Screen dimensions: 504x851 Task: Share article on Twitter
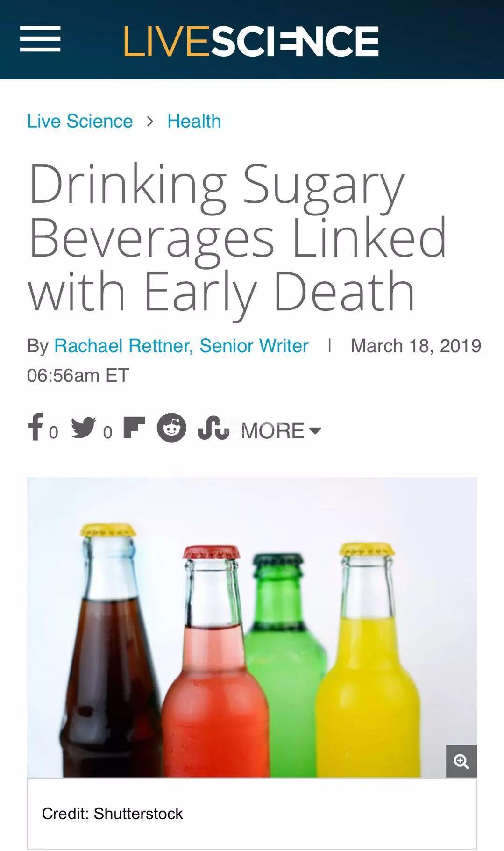pos(84,427)
